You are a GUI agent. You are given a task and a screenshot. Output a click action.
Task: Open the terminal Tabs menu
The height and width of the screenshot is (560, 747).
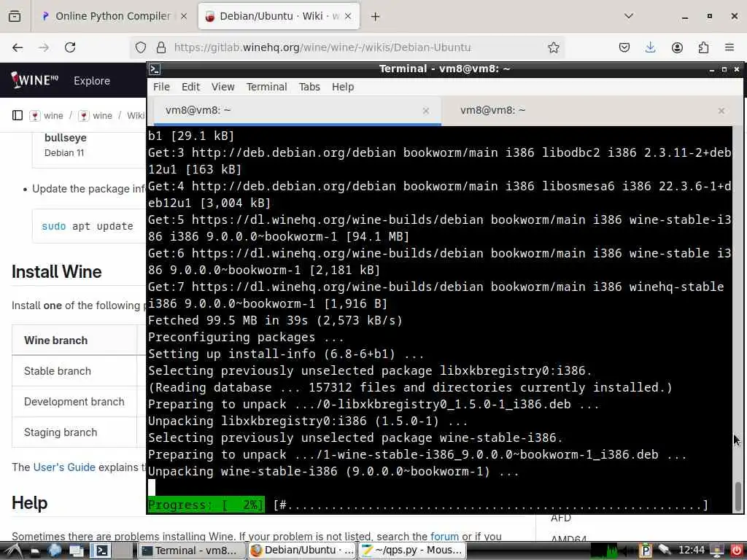point(309,87)
